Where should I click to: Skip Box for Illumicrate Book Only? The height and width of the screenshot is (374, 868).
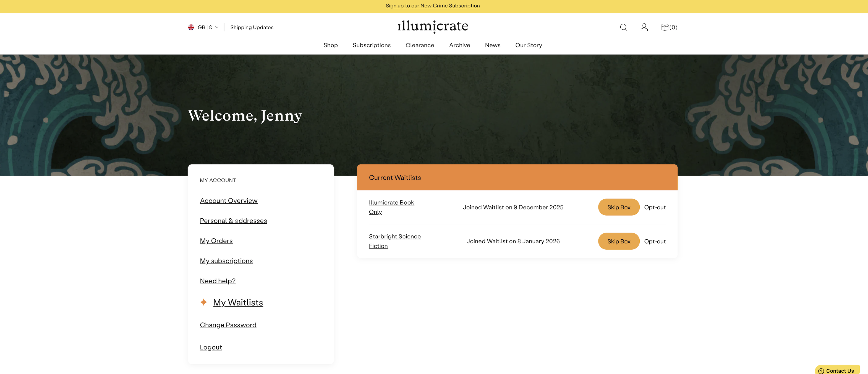coord(618,207)
